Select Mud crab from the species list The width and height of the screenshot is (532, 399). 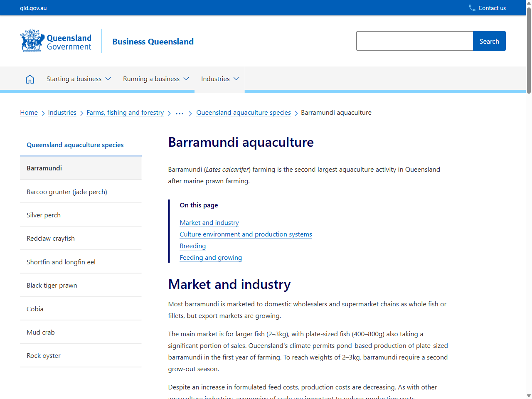point(40,332)
